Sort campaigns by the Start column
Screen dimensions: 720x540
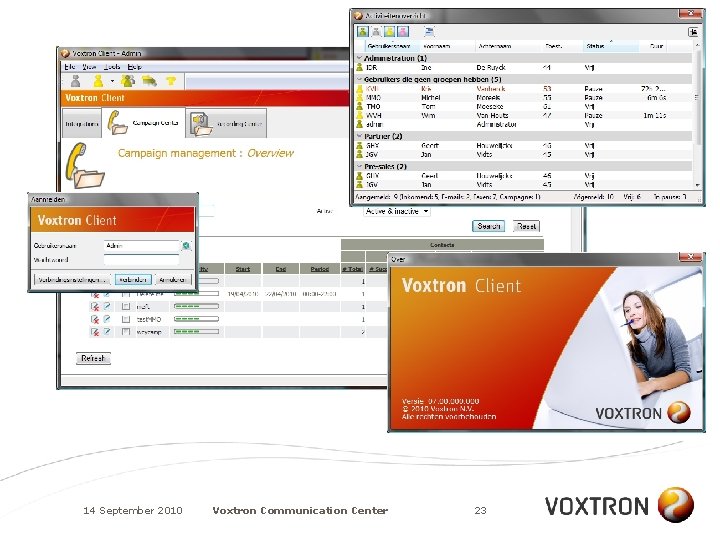pyautogui.click(x=243, y=269)
